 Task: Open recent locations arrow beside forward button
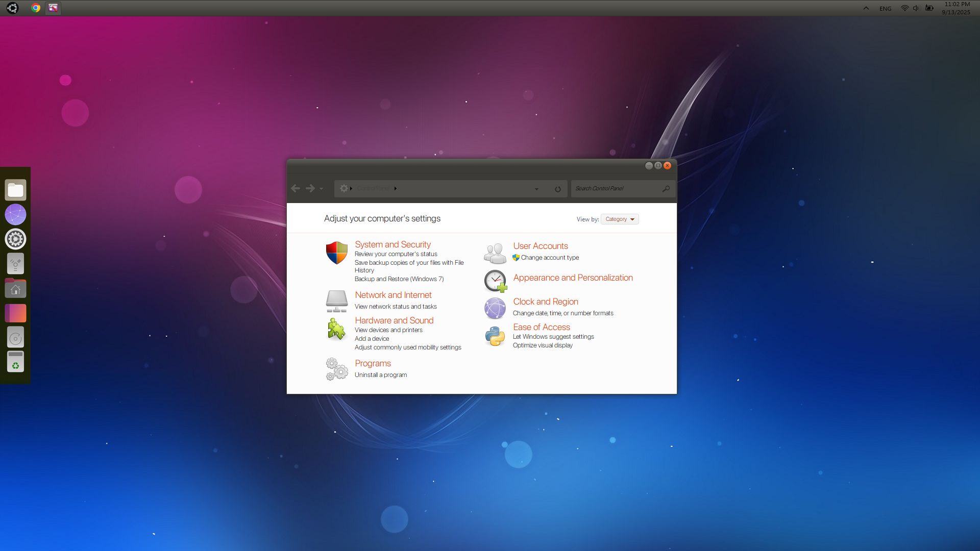322,189
